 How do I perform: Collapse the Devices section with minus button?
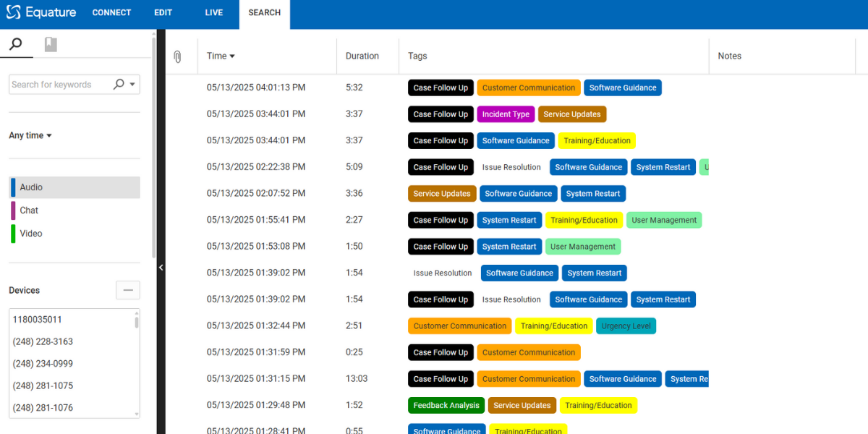pyautogui.click(x=128, y=290)
